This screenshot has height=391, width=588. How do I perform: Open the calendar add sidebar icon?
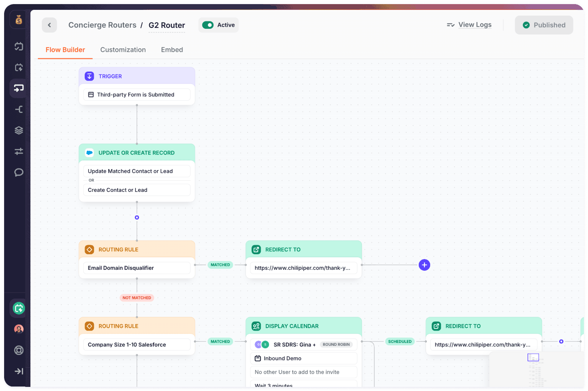pyautogui.click(x=19, y=67)
